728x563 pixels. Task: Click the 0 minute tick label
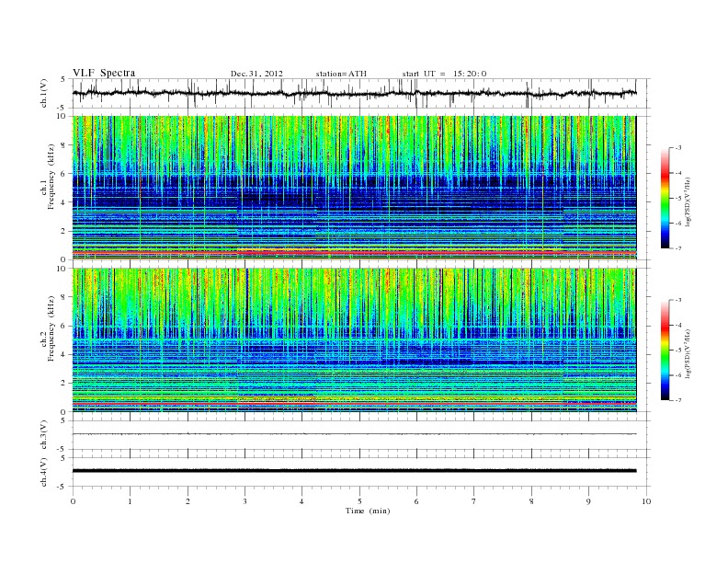[73, 501]
